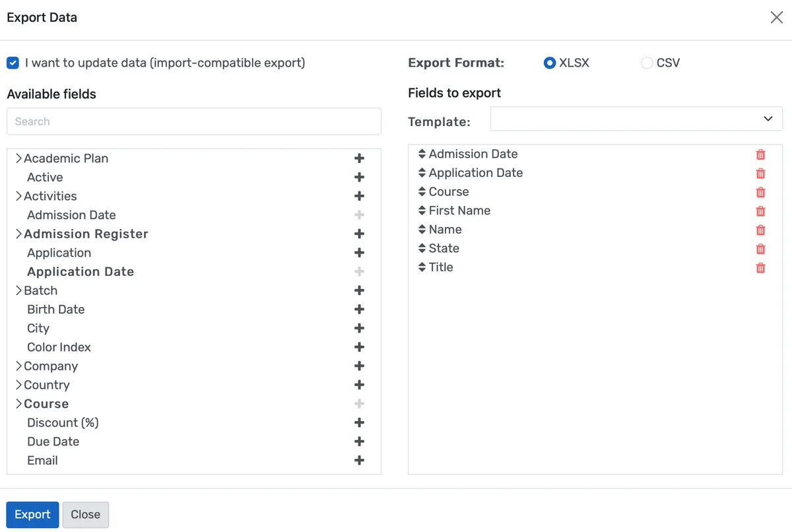Click the State entry in Fields to export

pos(444,248)
